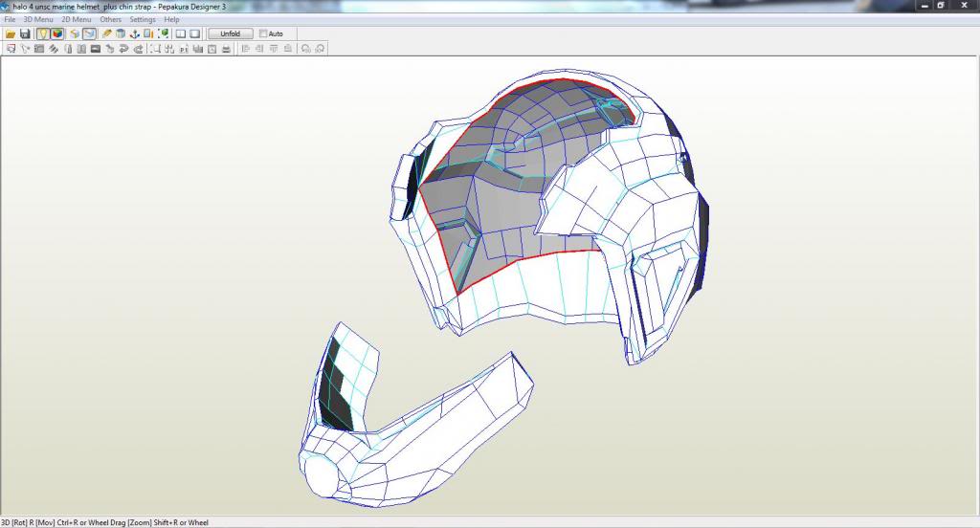Click the page setup frame icon
This screenshot has width=980, height=528.
212,49
